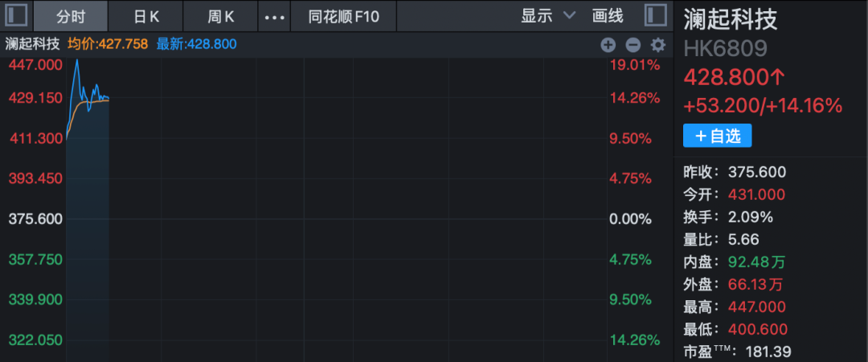Click the blue intraday price line peak
Image resolution: width=868 pixels, height=362 pixels.
pyautogui.click(x=77, y=59)
